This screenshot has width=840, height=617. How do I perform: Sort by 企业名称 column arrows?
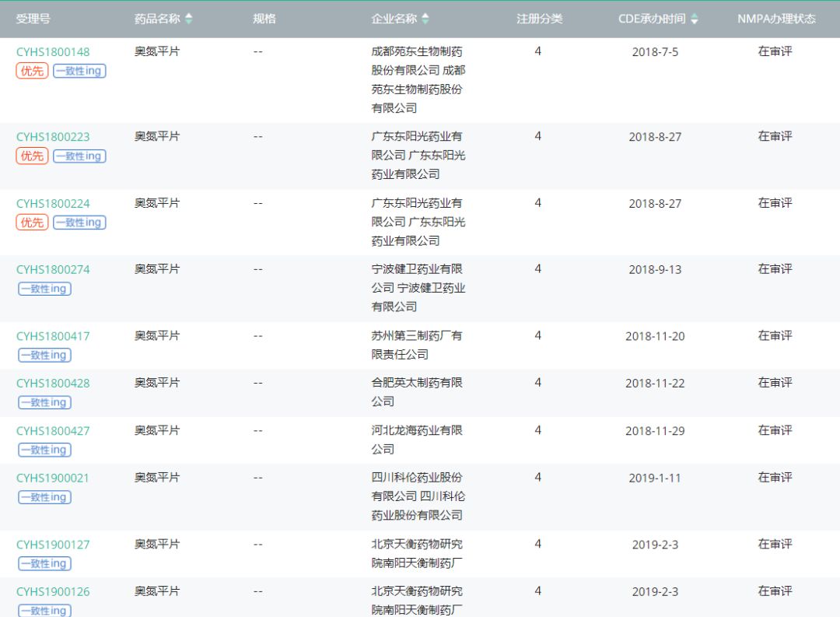tap(425, 19)
